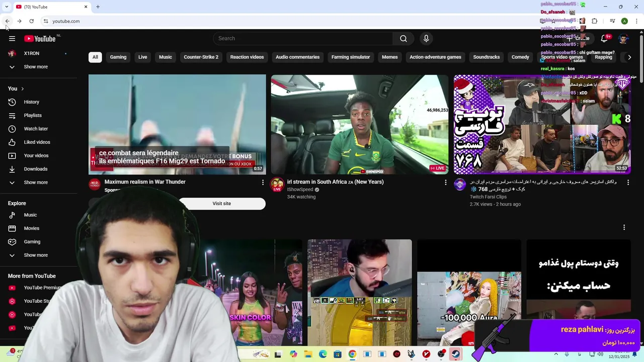Open 'Maximum realism in War Thunder' title
Screen dimensions: 644x362
pos(145,182)
